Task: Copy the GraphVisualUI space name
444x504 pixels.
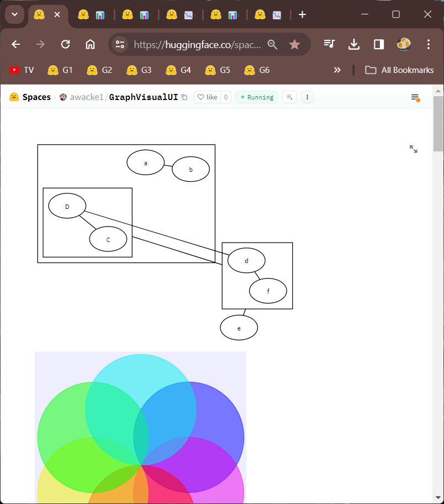Action: 184,97
